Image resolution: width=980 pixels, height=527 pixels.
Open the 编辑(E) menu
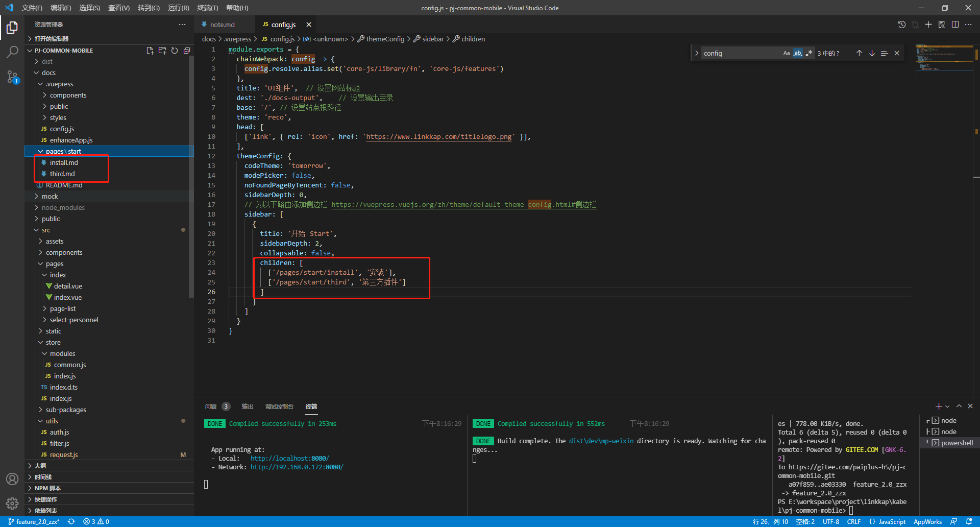[61, 8]
